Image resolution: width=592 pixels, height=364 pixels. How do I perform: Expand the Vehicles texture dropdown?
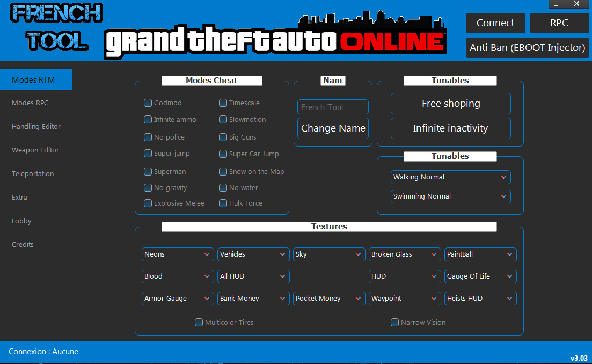(x=253, y=254)
